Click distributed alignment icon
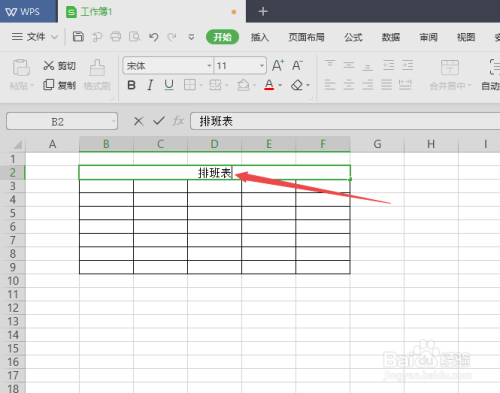Screen dimensions: 500x393 [x=405, y=85]
